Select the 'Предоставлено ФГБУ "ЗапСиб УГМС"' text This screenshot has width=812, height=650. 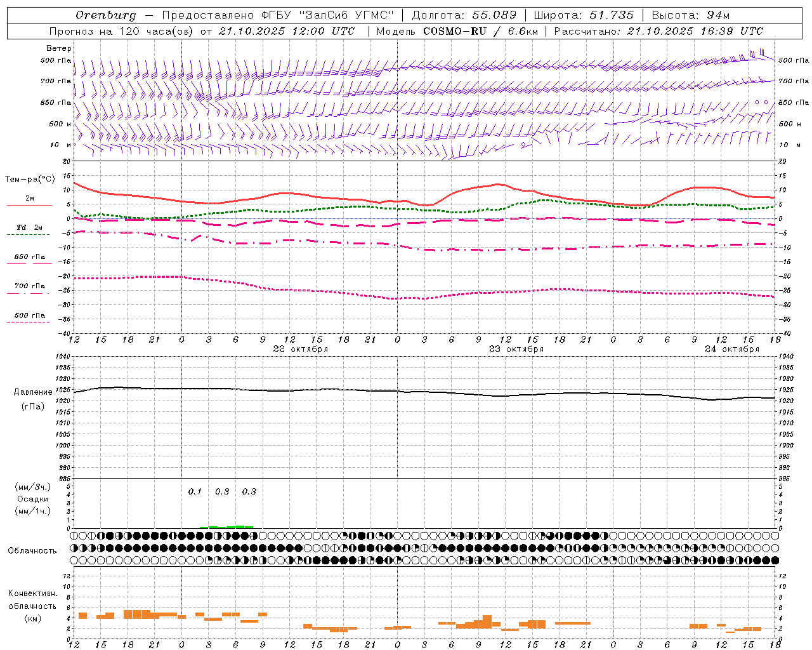click(278, 15)
